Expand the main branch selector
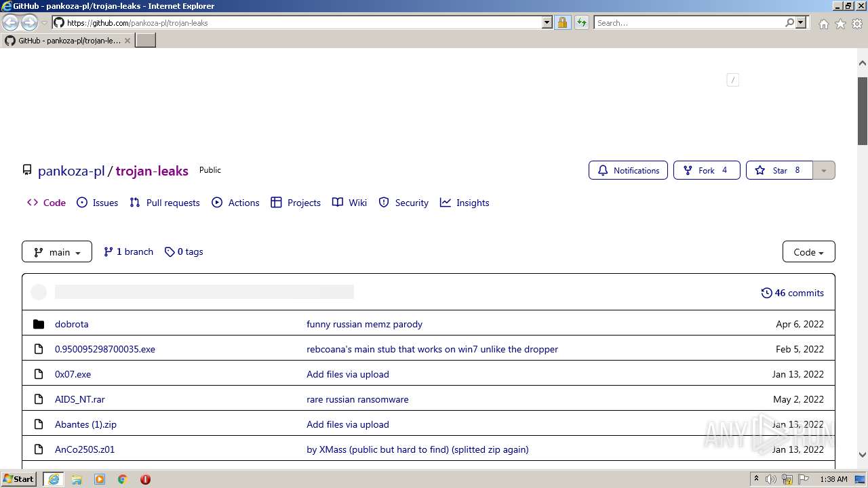 pos(57,251)
